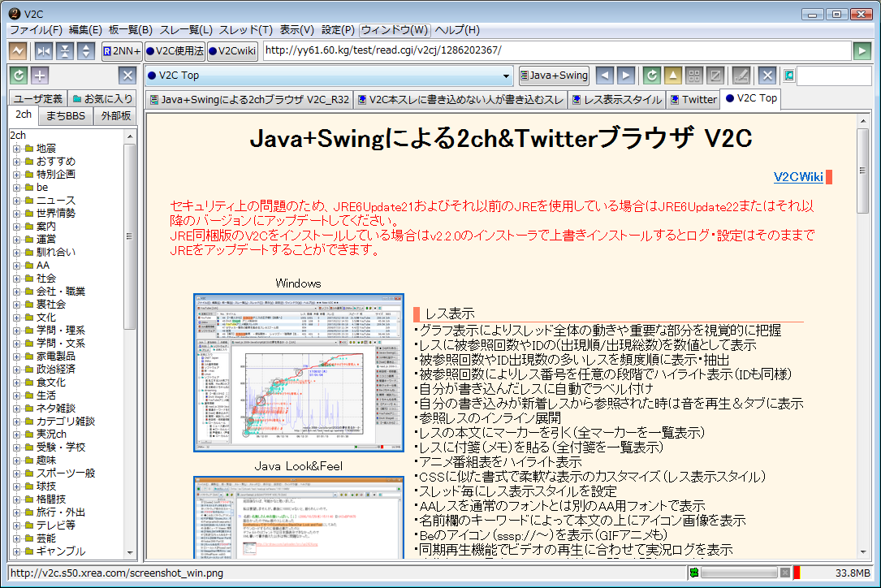Select the まちBBS board tab
This screenshot has height=588, width=881.
(x=65, y=116)
